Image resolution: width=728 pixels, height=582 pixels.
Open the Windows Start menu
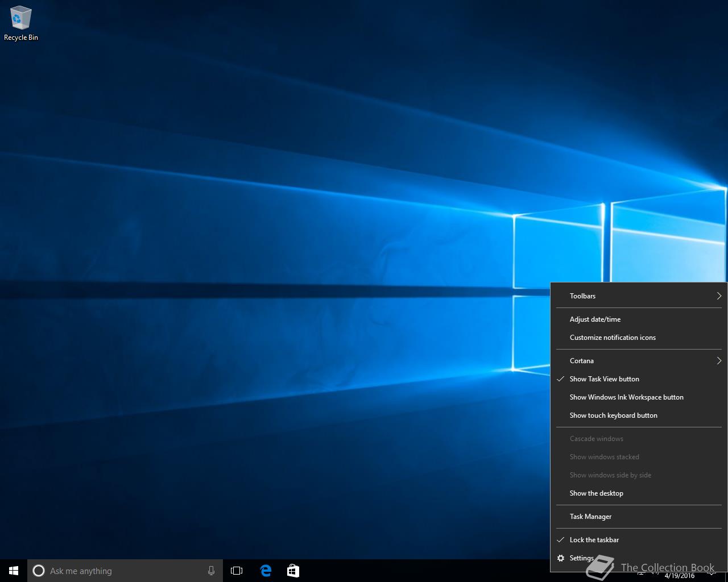[x=14, y=571]
